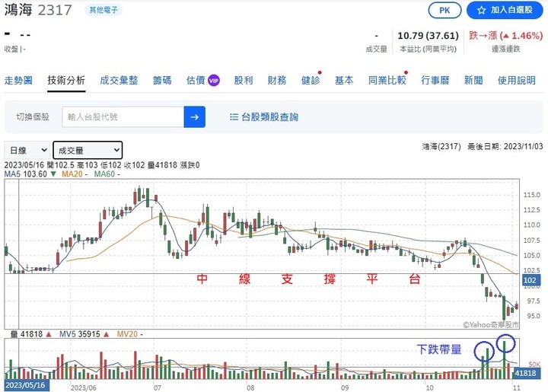The height and width of the screenshot is (392, 548).
Task: Open the 成交量 indicator dropdown
Action: (x=87, y=150)
